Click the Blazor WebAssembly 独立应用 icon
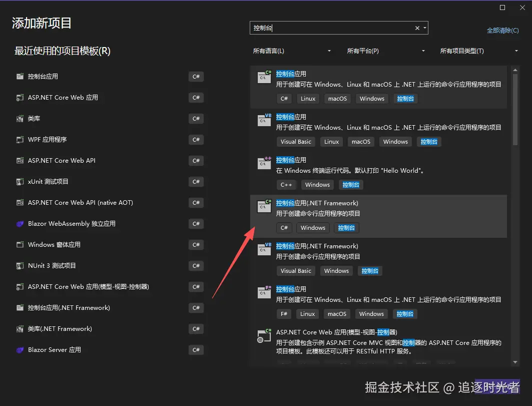 (20, 224)
